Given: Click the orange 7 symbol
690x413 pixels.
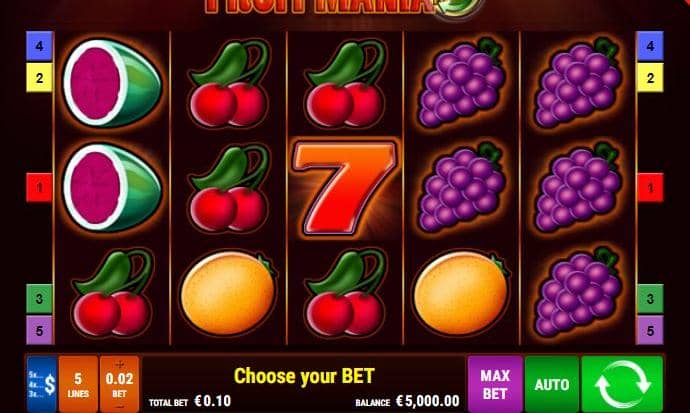Looking at the screenshot, I should (x=345, y=188).
